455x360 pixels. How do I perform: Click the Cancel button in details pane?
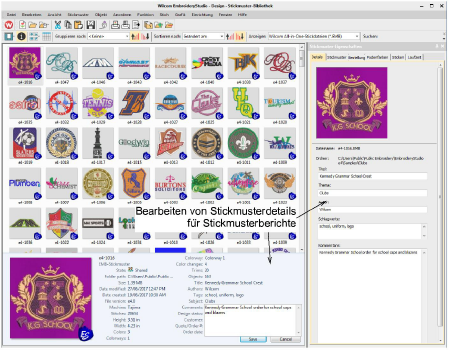(286, 339)
